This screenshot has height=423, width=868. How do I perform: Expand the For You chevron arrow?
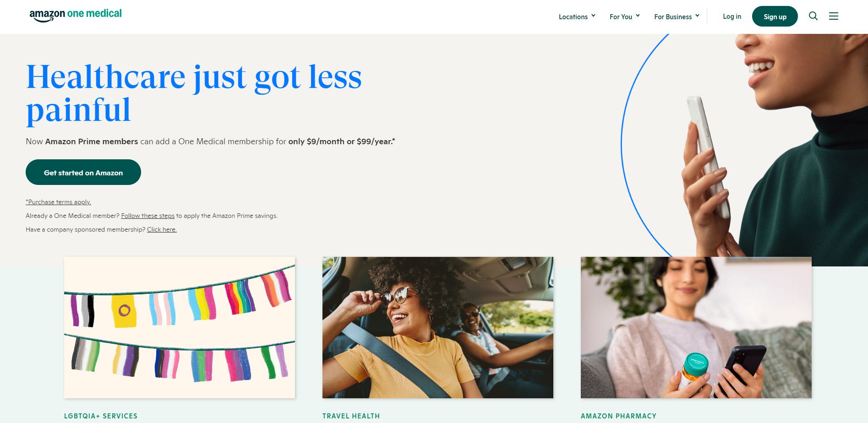[638, 16]
